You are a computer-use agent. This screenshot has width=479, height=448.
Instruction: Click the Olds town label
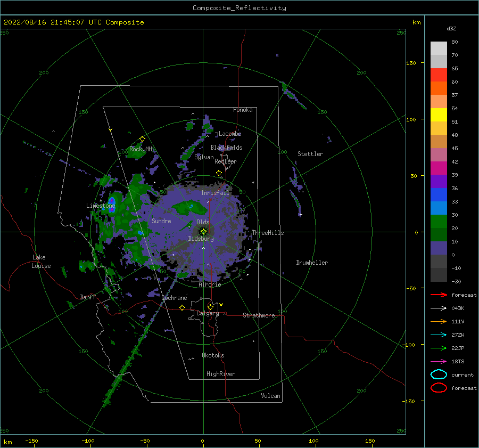203,222
